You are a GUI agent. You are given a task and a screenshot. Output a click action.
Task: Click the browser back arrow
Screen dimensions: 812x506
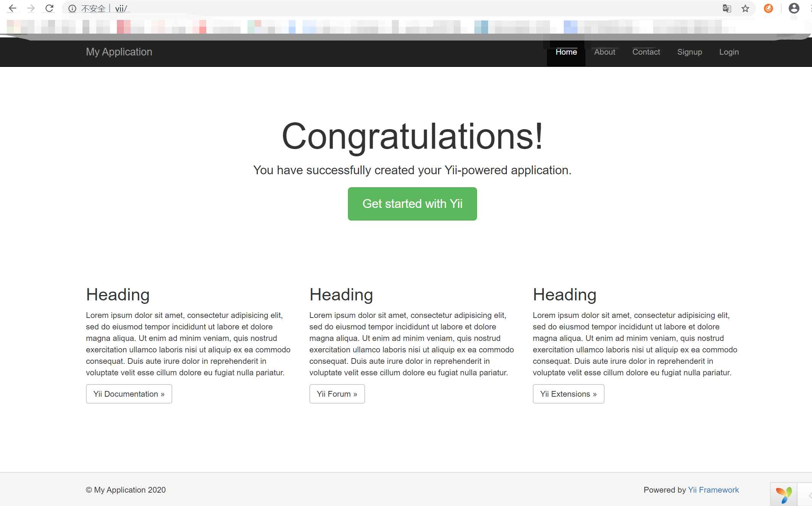point(12,8)
